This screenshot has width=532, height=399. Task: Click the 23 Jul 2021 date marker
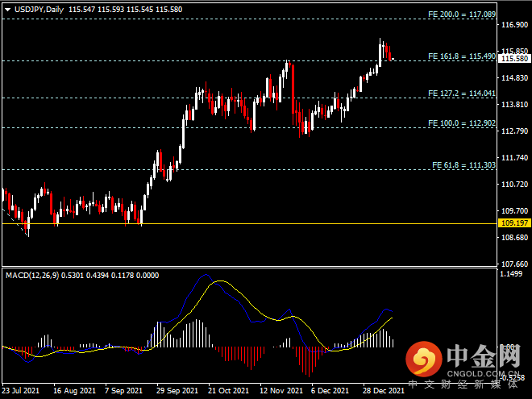tap(20, 390)
